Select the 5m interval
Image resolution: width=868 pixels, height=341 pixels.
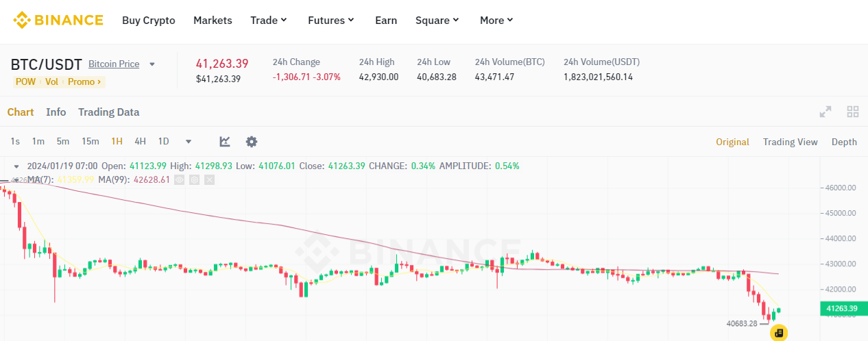pyautogui.click(x=63, y=142)
